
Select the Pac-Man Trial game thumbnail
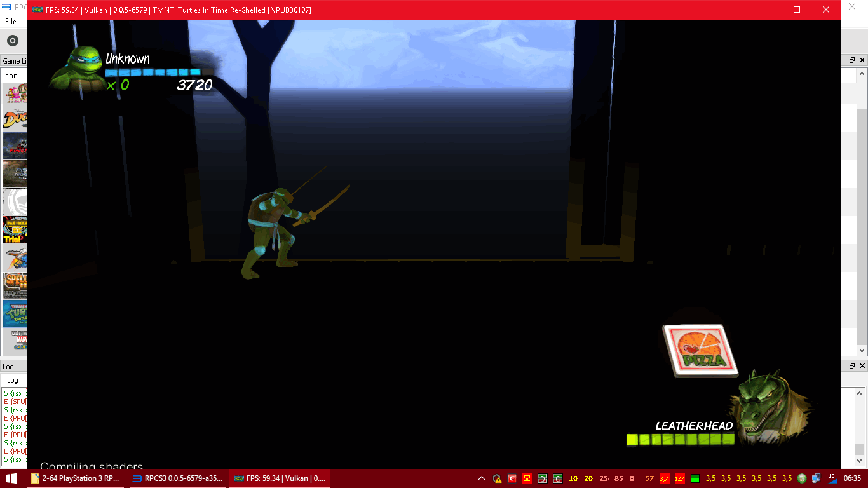click(15, 230)
